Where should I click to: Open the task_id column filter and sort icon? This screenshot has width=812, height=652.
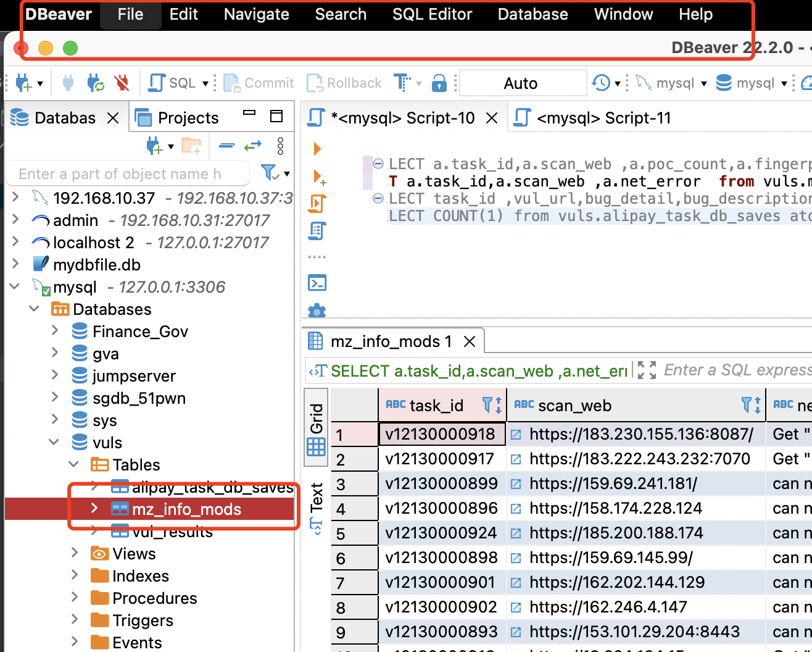[x=492, y=405]
